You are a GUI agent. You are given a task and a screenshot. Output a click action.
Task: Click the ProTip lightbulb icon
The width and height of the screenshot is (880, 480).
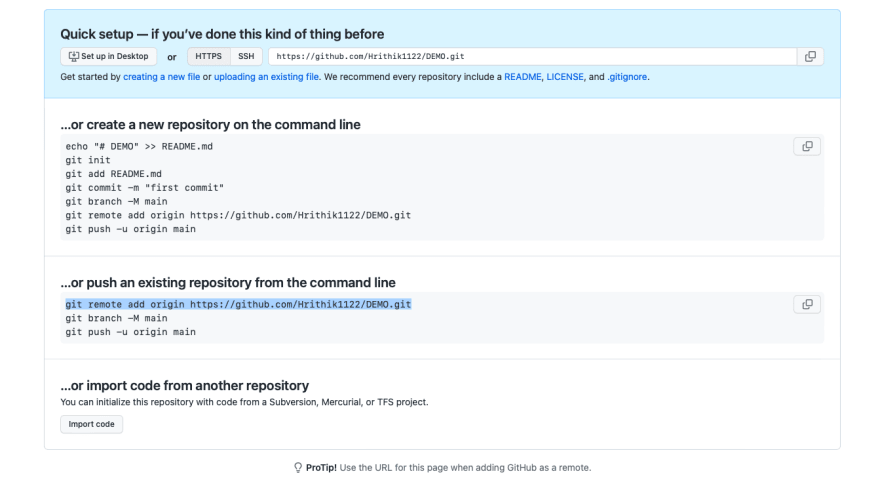(298, 468)
